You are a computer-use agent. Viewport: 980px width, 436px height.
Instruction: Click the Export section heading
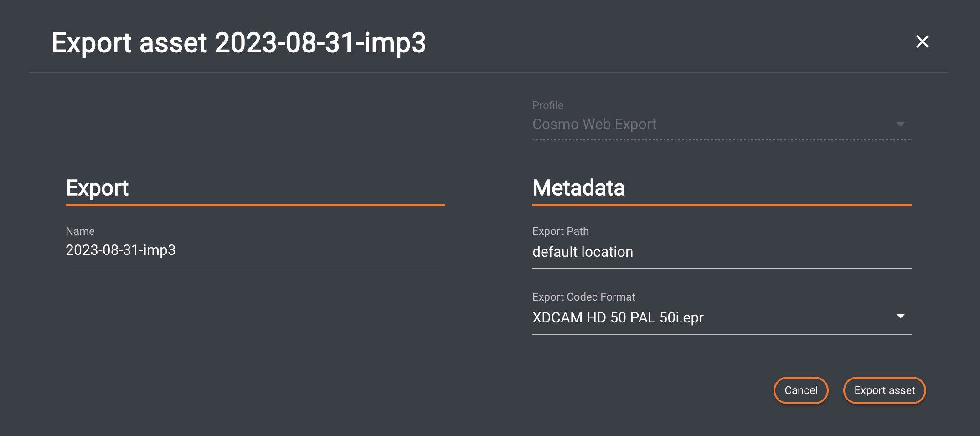point(97,188)
